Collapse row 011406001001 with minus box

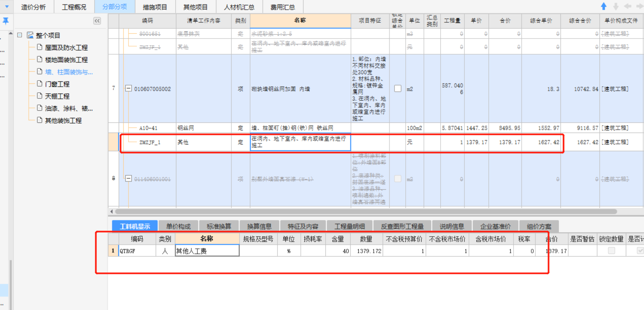coord(128,178)
